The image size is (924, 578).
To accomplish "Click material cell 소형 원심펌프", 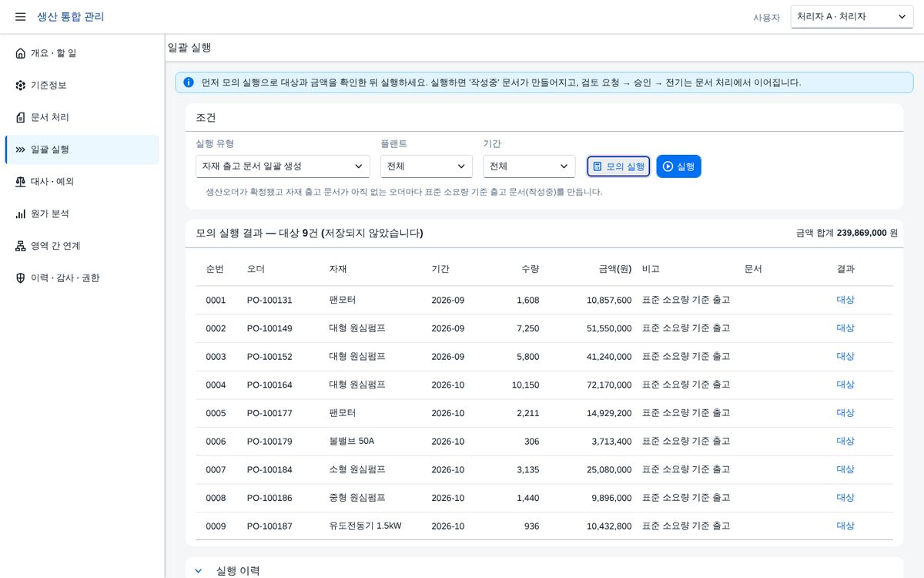I will pos(357,469).
